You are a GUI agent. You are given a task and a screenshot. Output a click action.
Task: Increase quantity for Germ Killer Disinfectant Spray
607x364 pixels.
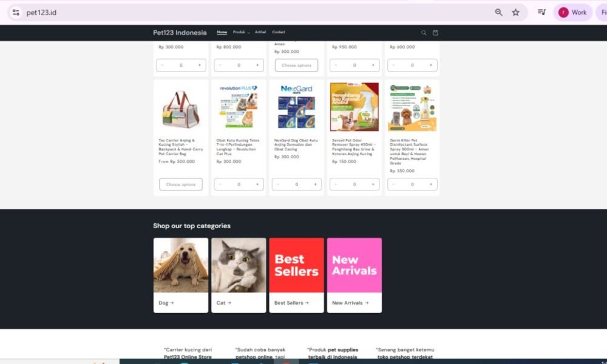(431, 184)
